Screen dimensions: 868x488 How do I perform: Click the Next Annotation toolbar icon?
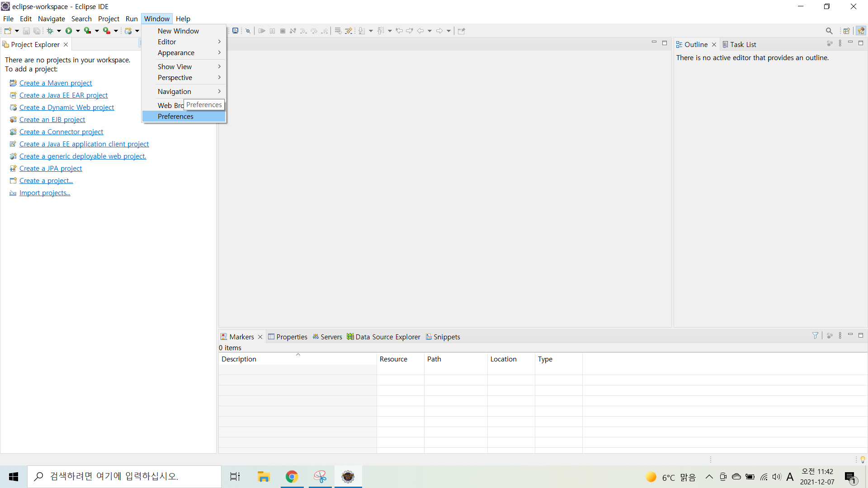[x=362, y=31]
